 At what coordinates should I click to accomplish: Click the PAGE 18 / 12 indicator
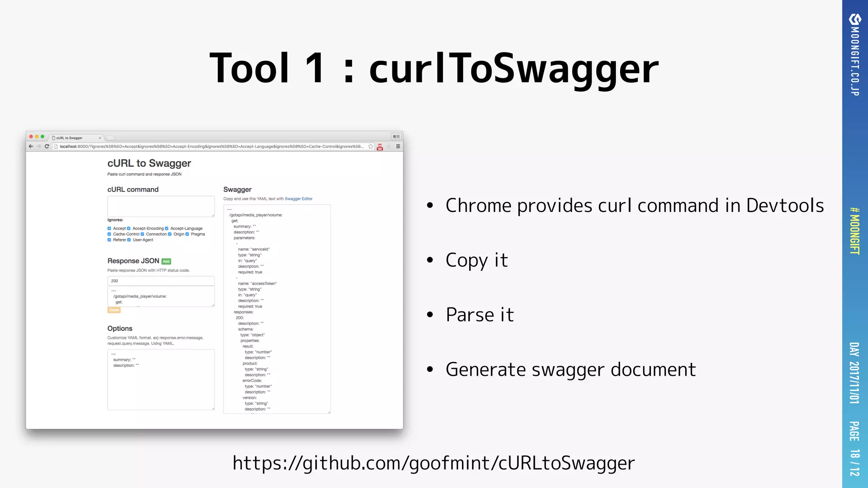point(854,449)
